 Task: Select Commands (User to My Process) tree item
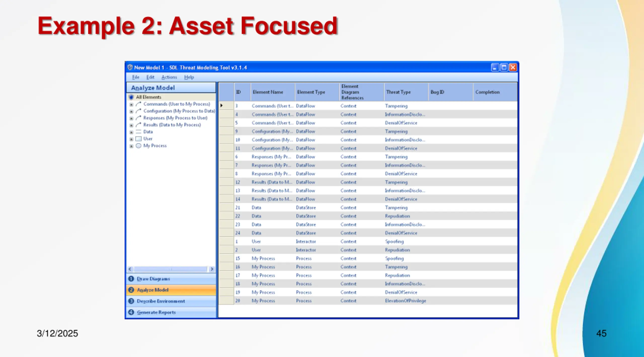pos(177,104)
